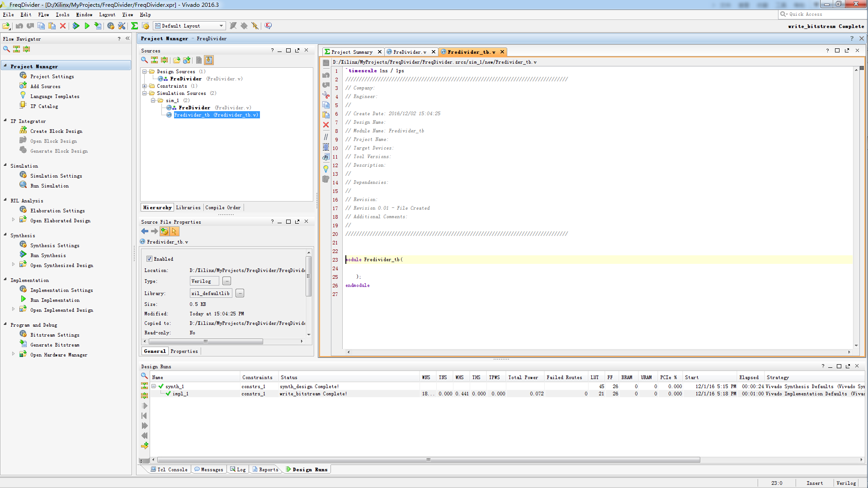
Task: Click the Run Synthesis toolbar icon
Action: (x=76, y=26)
